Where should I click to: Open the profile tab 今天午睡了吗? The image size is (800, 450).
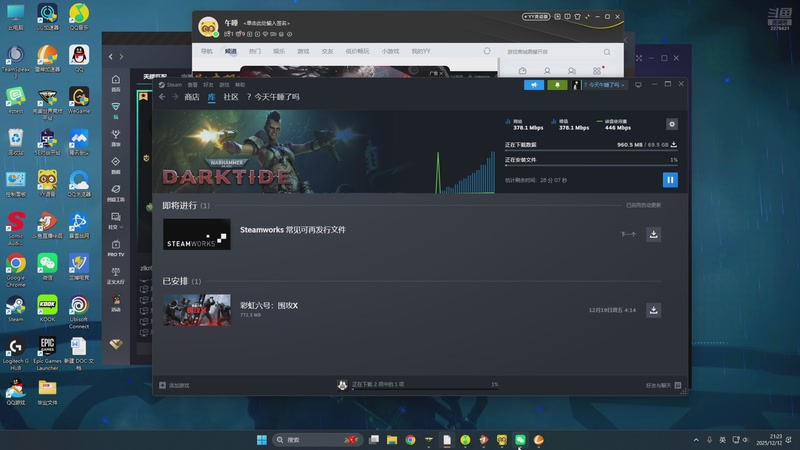[273, 97]
